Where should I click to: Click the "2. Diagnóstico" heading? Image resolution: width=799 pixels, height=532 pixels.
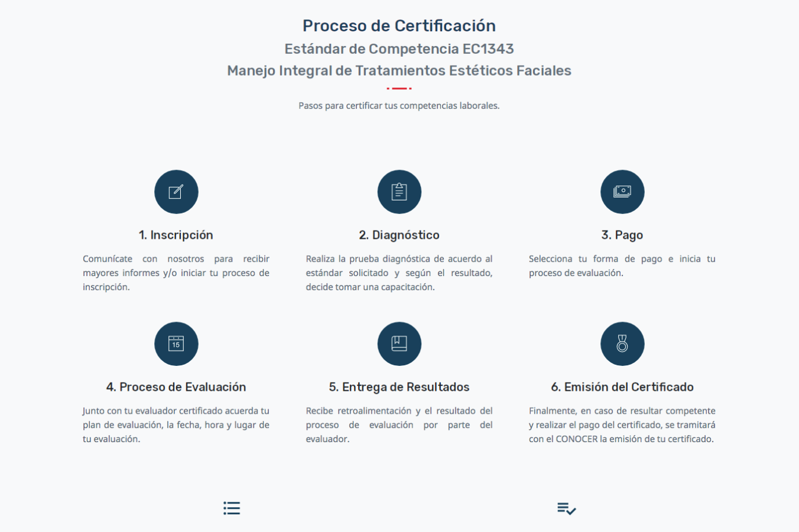(x=399, y=235)
